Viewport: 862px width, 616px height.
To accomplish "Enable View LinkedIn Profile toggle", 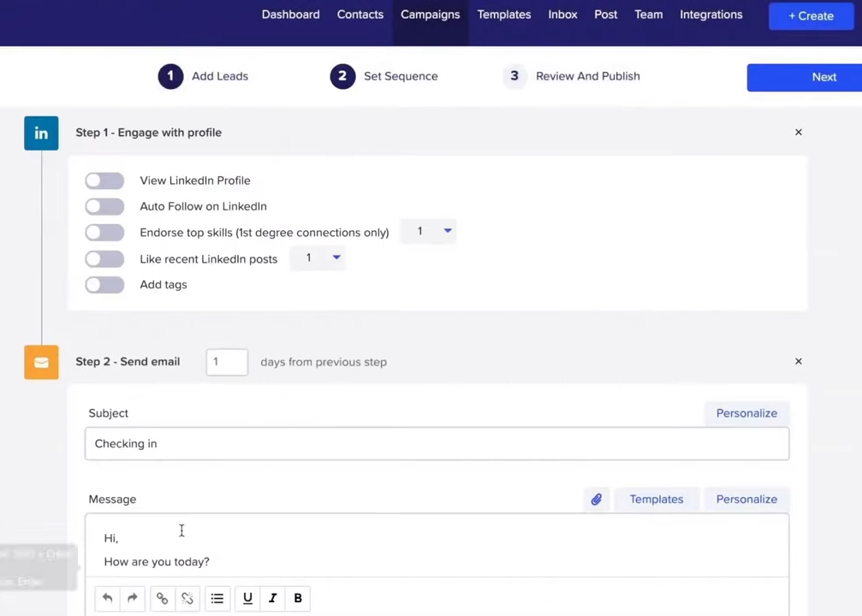I will [x=104, y=181].
